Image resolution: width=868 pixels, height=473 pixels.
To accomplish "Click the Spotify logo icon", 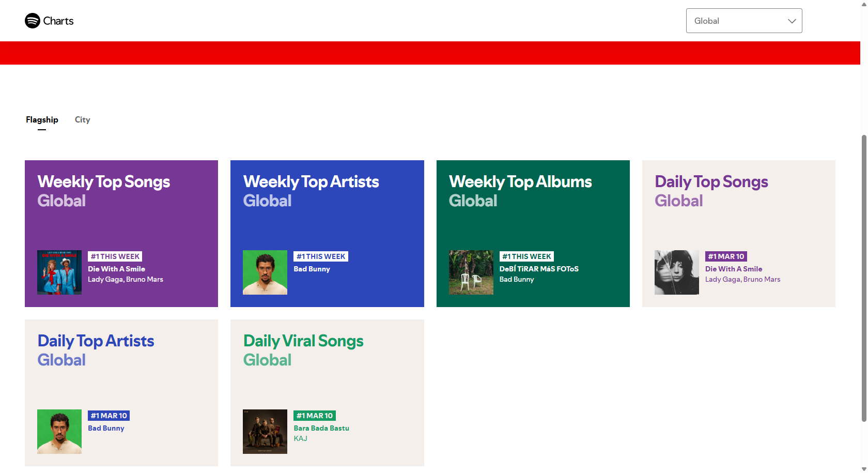I will coord(33,21).
